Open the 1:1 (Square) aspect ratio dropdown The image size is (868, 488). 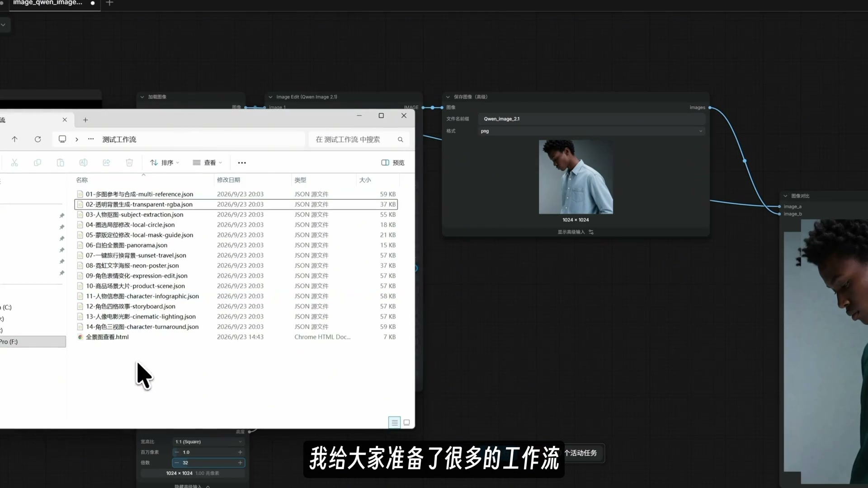pyautogui.click(x=208, y=441)
